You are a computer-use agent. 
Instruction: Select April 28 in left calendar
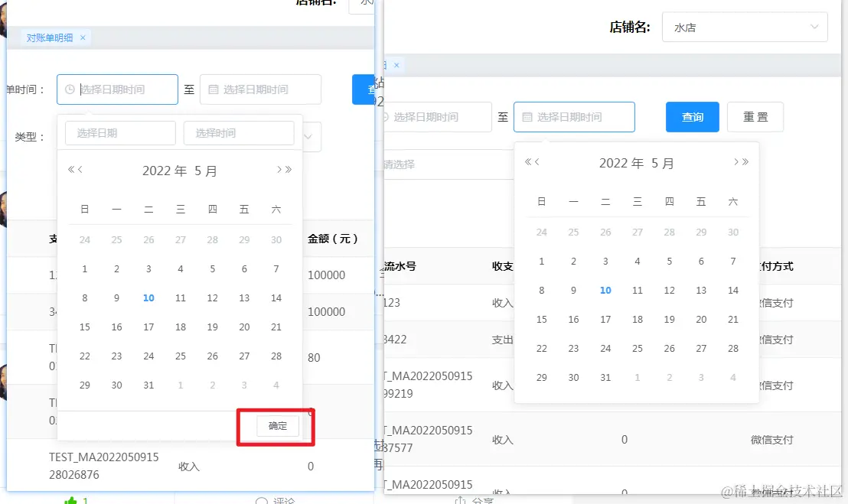(213, 240)
